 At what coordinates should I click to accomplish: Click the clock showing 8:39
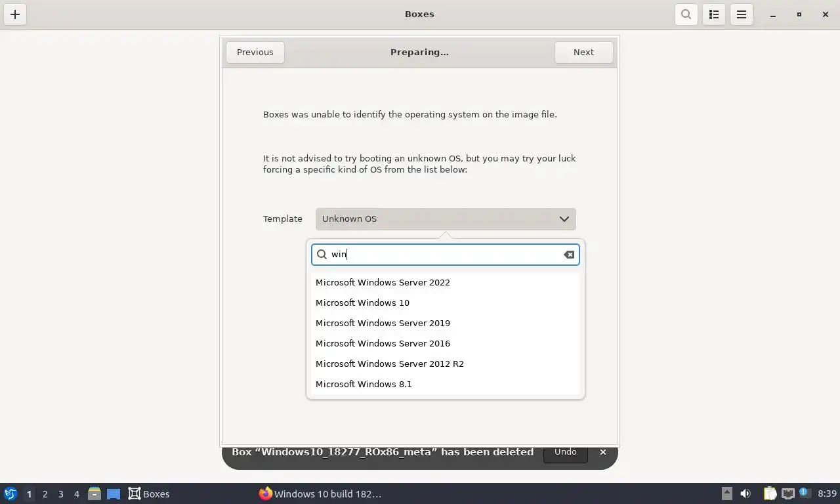point(828,494)
